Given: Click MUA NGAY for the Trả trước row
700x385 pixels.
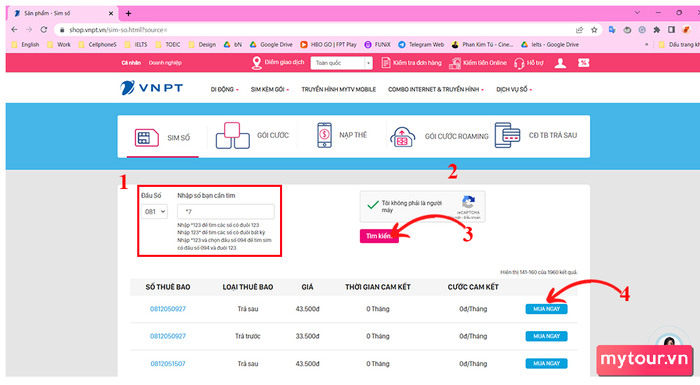Looking at the screenshot, I should pos(546,336).
